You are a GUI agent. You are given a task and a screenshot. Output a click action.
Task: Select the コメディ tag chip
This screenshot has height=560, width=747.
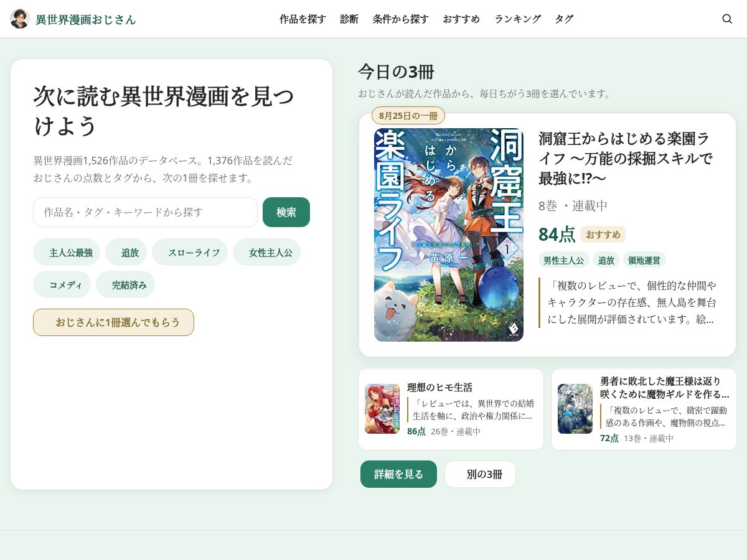click(x=62, y=284)
